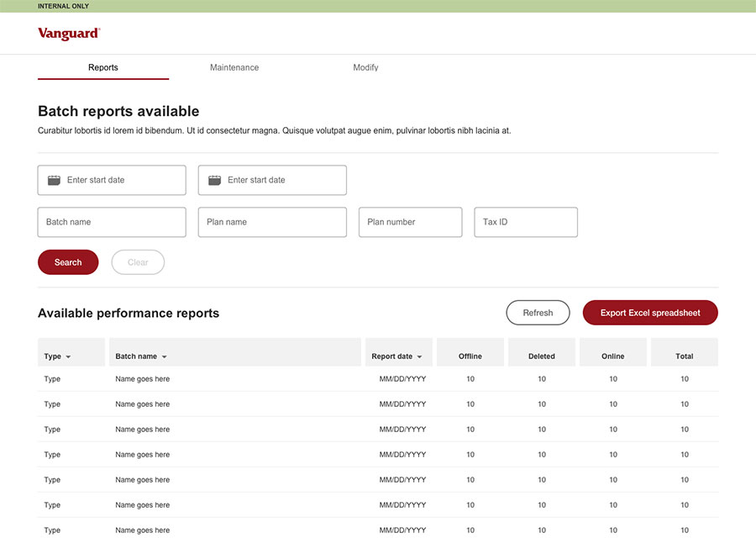Click the 'Curabitur lobortis' description paragraph
The height and width of the screenshot is (538, 756).
pos(275,130)
